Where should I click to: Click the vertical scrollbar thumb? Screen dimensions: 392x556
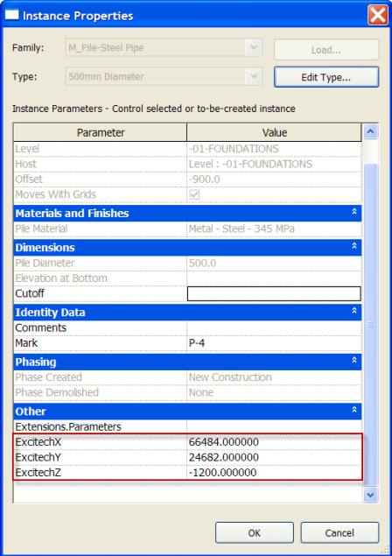click(370, 325)
